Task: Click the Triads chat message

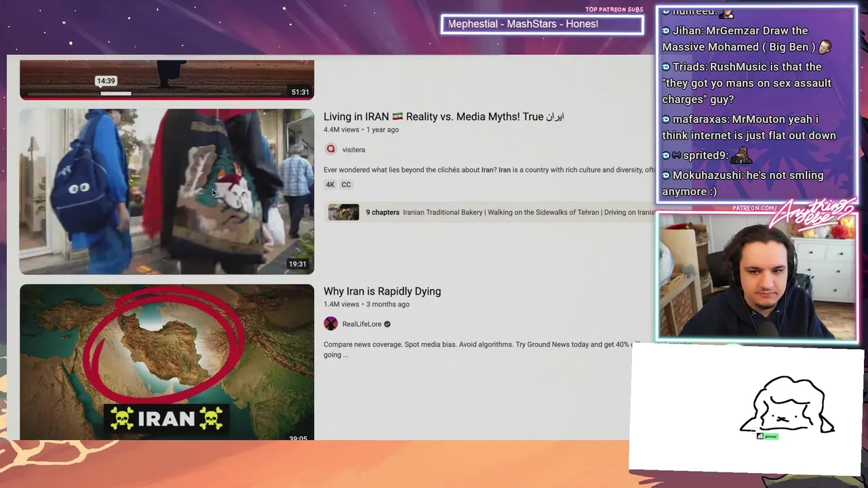Action: point(747,83)
